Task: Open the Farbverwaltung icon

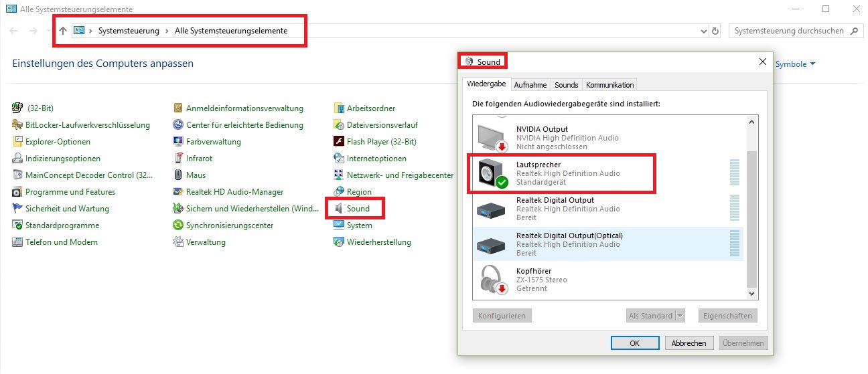Action: click(178, 142)
